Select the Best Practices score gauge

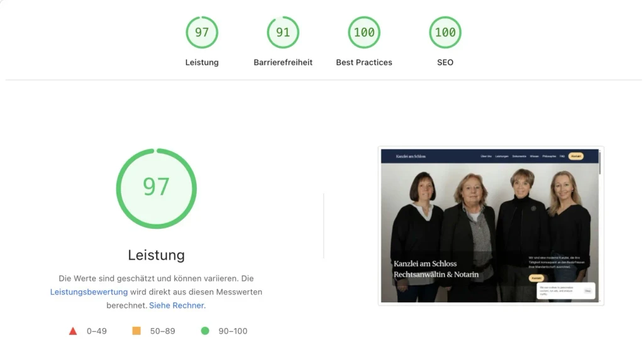click(x=364, y=33)
